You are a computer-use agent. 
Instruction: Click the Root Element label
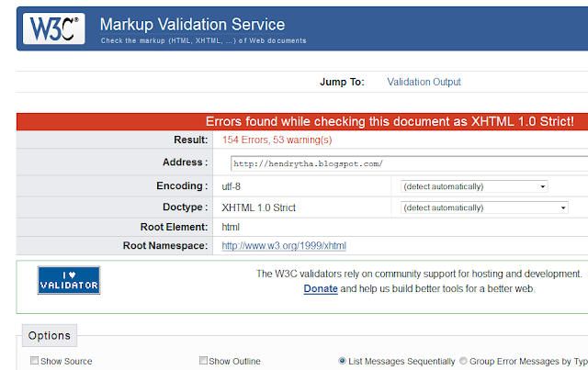(174, 227)
